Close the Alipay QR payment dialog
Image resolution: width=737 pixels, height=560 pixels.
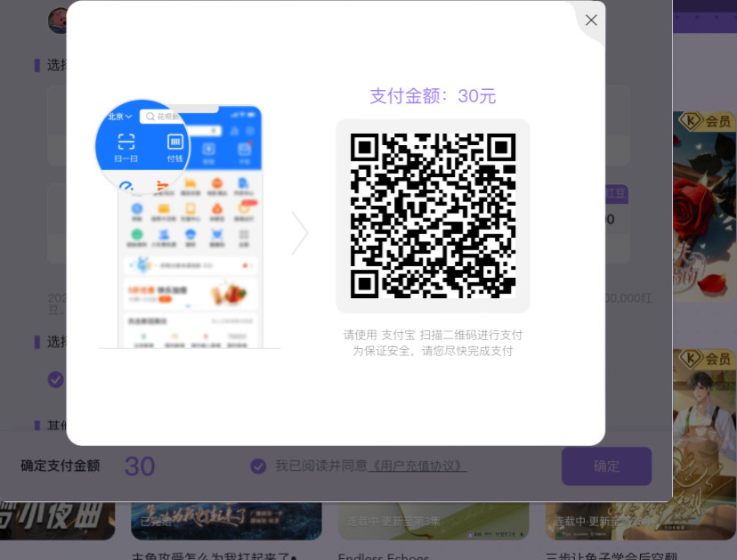click(591, 20)
